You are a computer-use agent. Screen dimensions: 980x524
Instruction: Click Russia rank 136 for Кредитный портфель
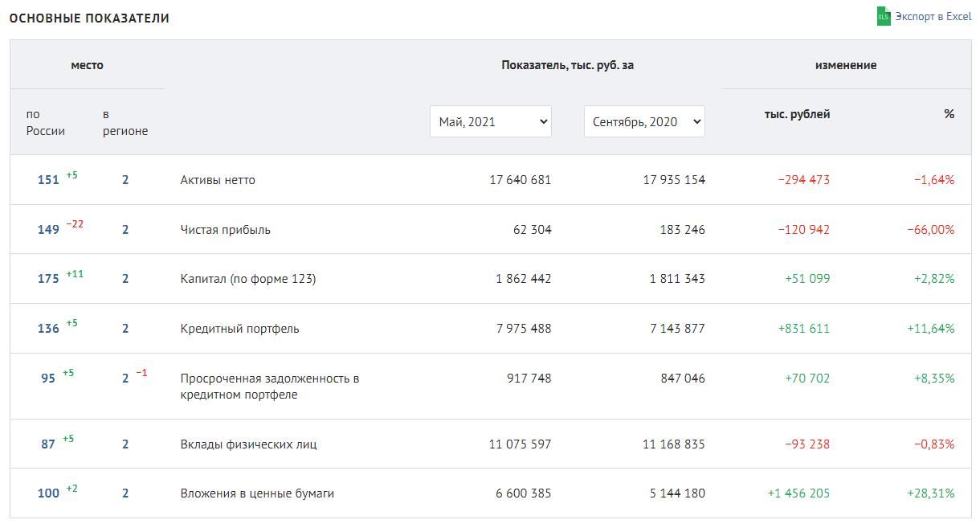48,329
